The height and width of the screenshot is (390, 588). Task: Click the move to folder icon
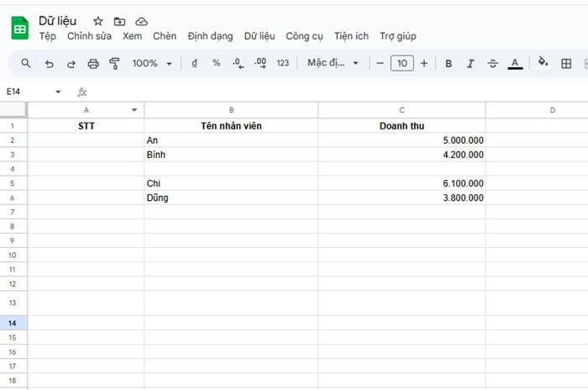click(120, 21)
